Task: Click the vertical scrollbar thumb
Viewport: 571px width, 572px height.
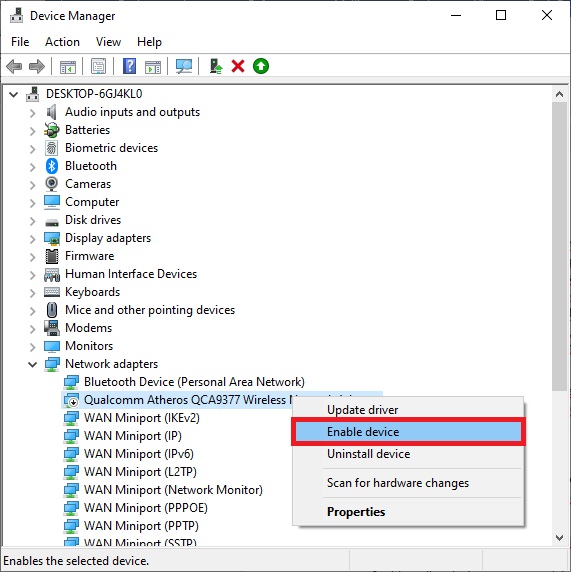Action: 559,247
